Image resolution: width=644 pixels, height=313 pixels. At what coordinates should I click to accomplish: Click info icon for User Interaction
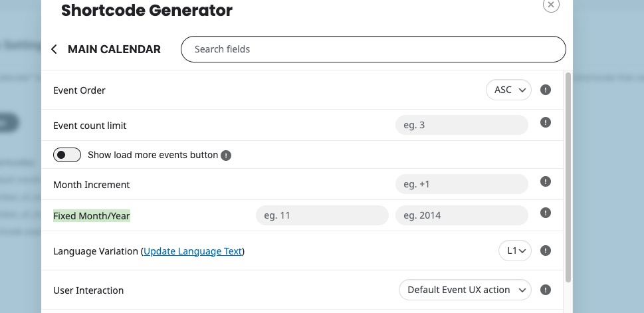coord(546,290)
